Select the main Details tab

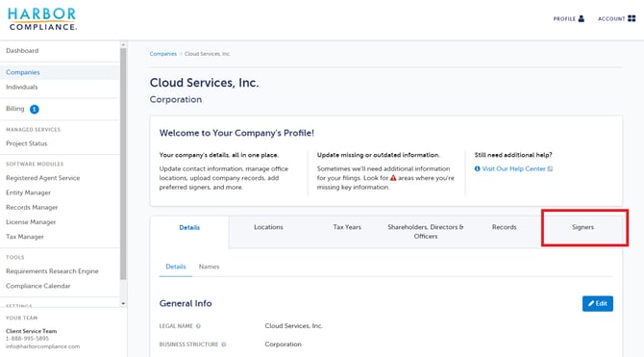coord(189,227)
